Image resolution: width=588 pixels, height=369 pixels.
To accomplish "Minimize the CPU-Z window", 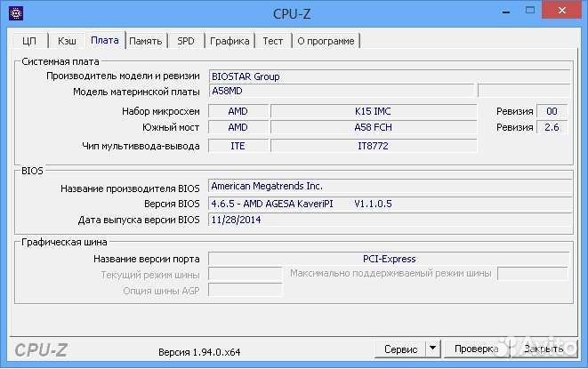I will 506,12.
